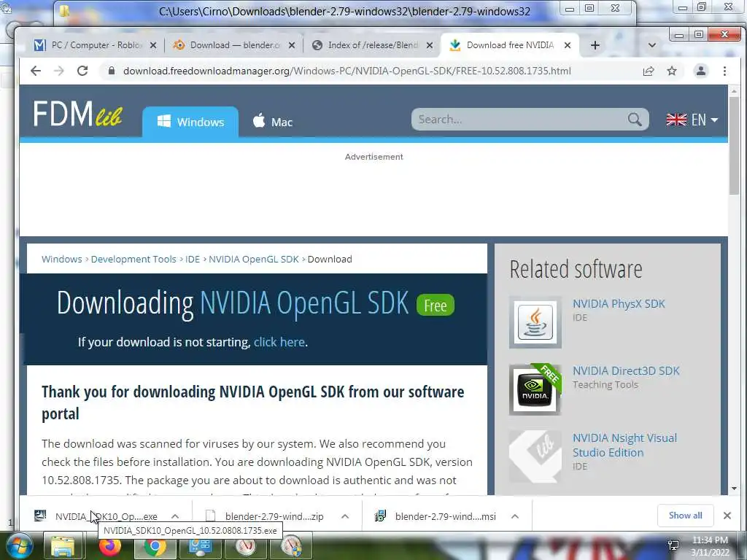This screenshot has width=747, height=560.
Task: Expand options for NVIDIA_SDK10 exe download
Action: pyautogui.click(x=175, y=516)
